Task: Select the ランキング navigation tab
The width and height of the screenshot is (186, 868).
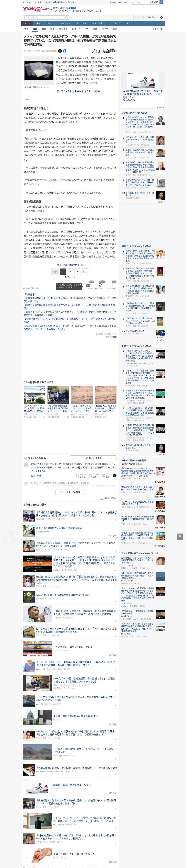Action: tap(115, 24)
